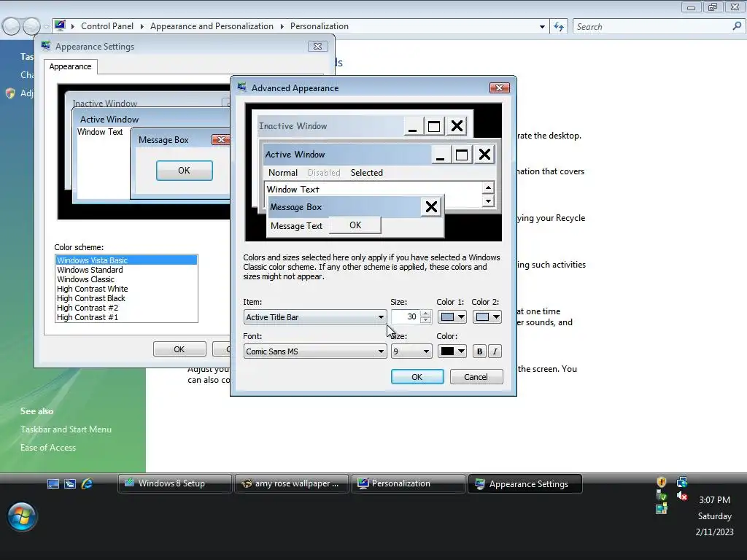Viewport: 747px width, 560px height.
Task: Click the preview scrollbar down arrow
Action: coord(488,201)
